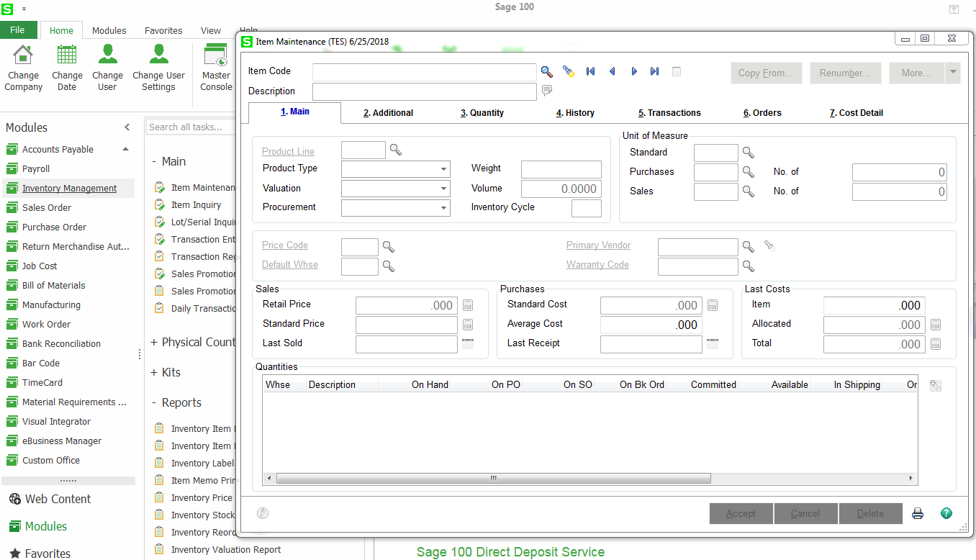This screenshot has height=560, width=976.
Task: Click the flashlight item search icon
Action: (567, 71)
